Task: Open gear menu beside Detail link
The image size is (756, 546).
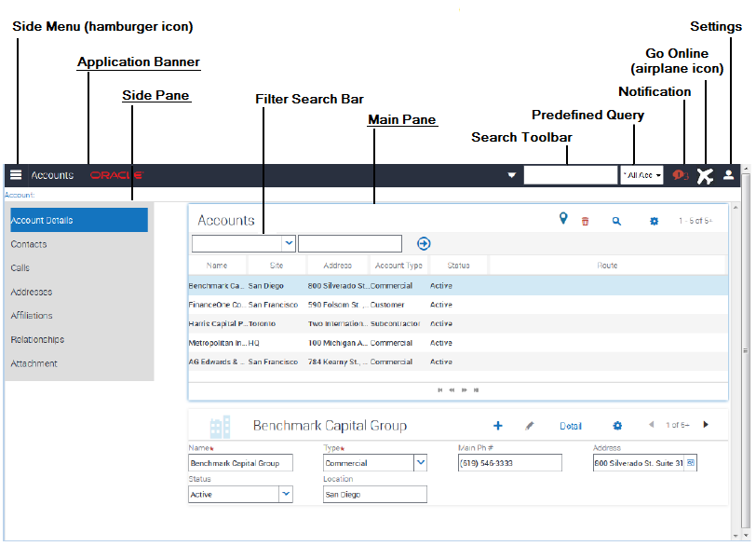Action: pyautogui.click(x=617, y=426)
